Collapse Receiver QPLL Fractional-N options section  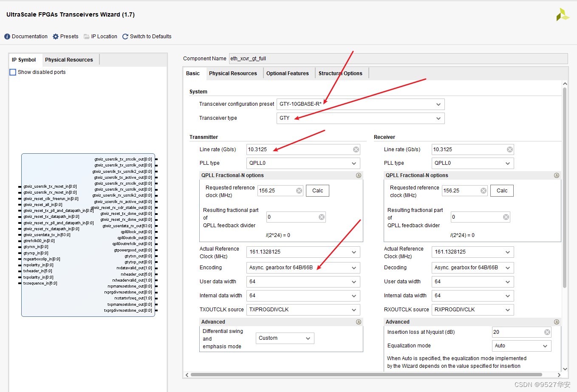click(557, 175)
